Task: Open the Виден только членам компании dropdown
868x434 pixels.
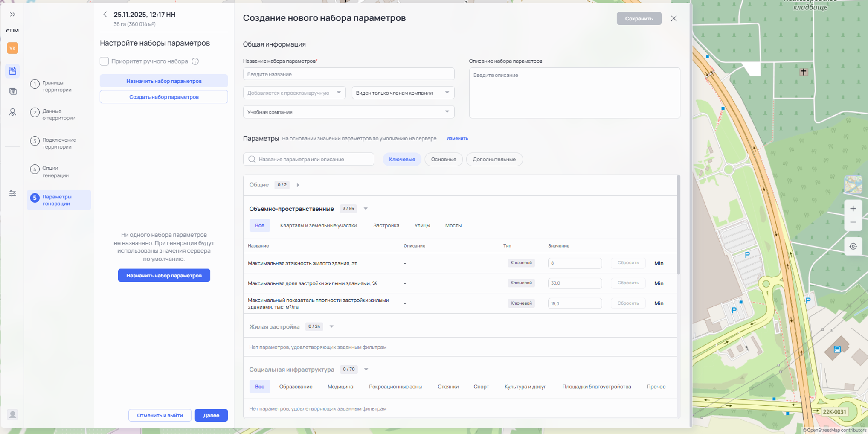Action: pyautogui.click(x=403, y=93)
